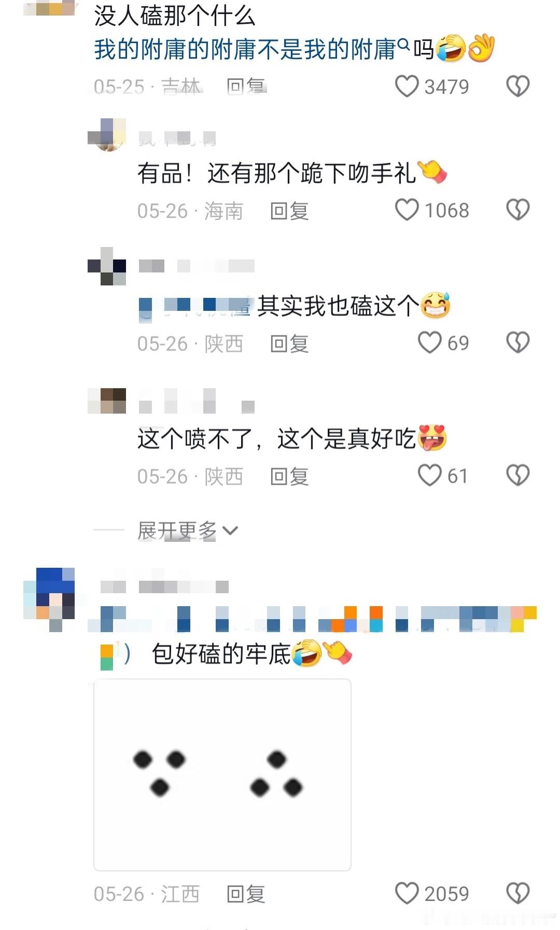Reply to the 海南 comment via 回复

click(289, 211)
